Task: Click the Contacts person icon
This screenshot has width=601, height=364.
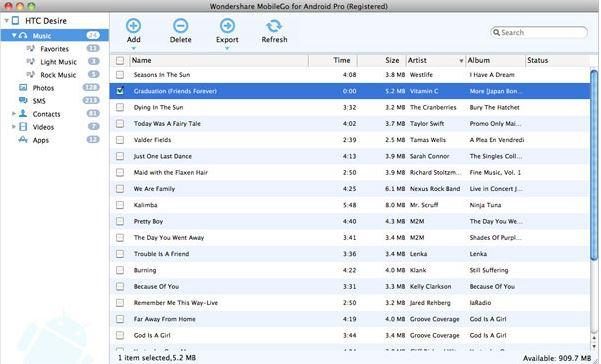Action: 23,114
